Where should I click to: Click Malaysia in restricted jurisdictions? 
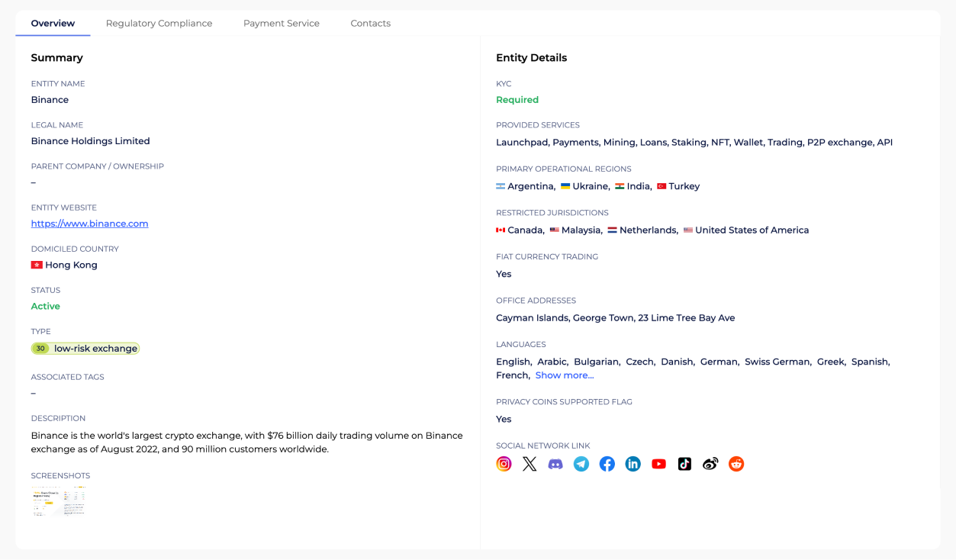point(581,230)
